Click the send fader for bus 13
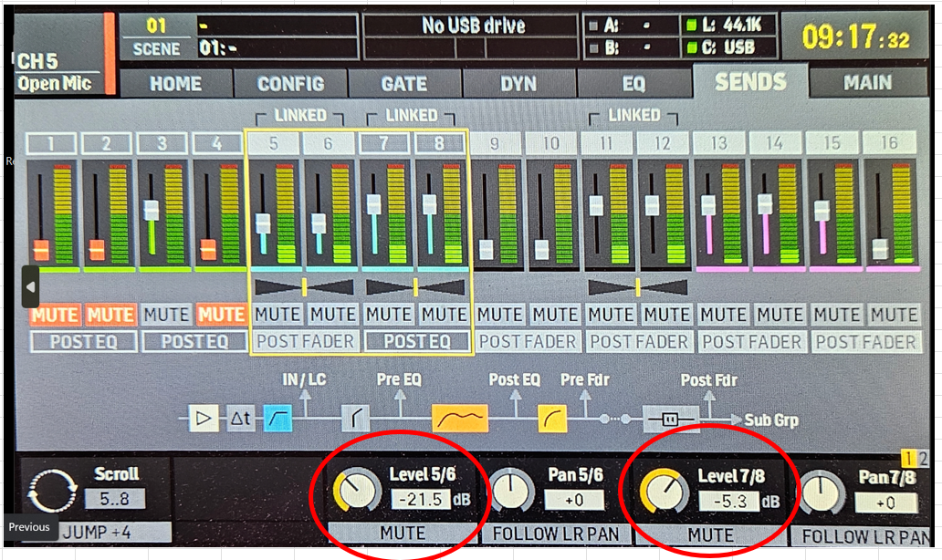The height and width of the screenshot is (560, 942). [708, 206]
